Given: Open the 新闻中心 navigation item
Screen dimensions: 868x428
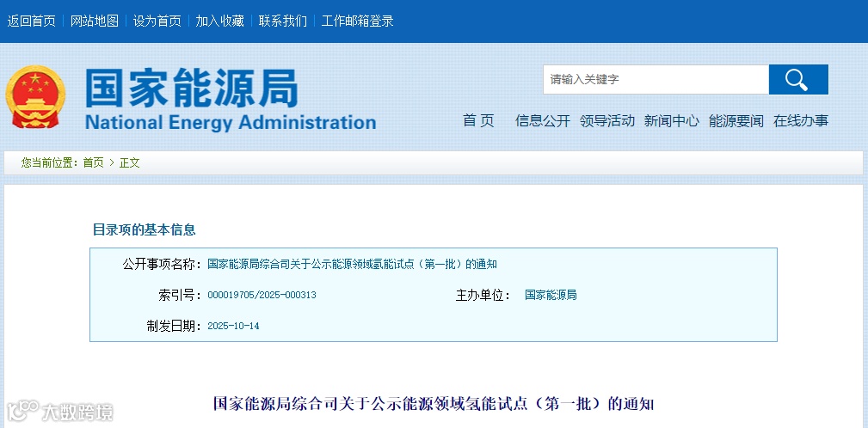Looking at the screenshot, I should [672, 120].
